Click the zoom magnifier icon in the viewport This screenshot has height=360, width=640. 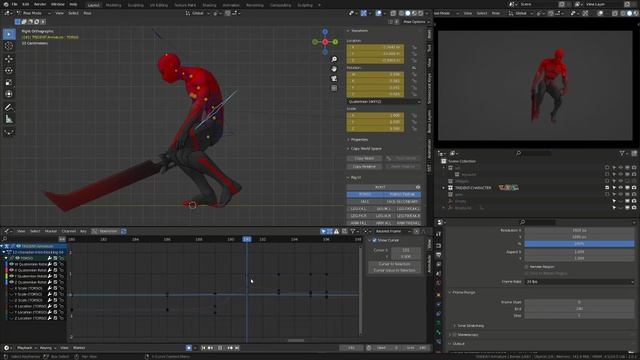[x=334, y=60]
